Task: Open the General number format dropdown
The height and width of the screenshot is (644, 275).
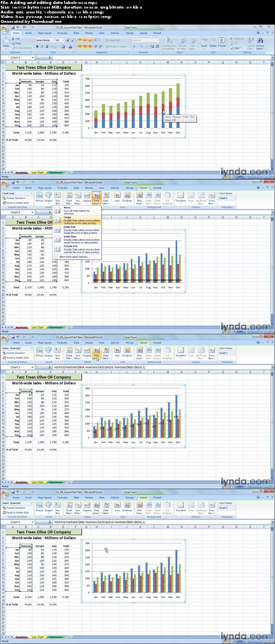Action: point(158,40)
